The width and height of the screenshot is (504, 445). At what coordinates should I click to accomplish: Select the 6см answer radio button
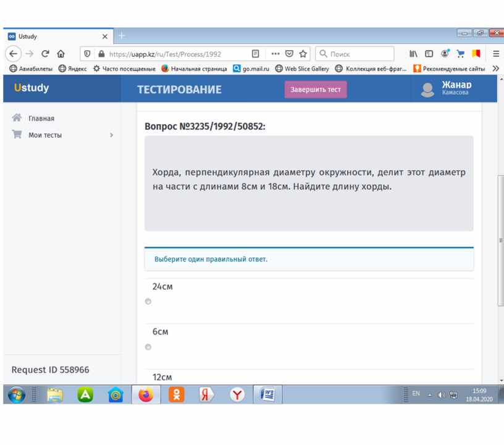click(148, 347)
